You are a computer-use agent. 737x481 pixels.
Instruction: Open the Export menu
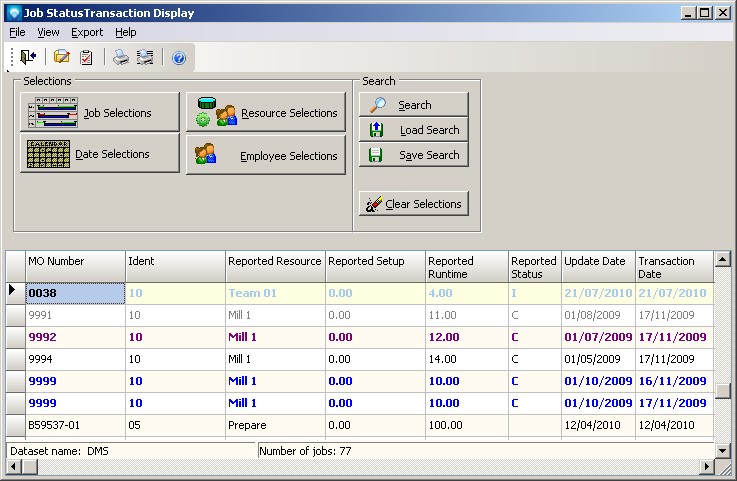[87, 32]
